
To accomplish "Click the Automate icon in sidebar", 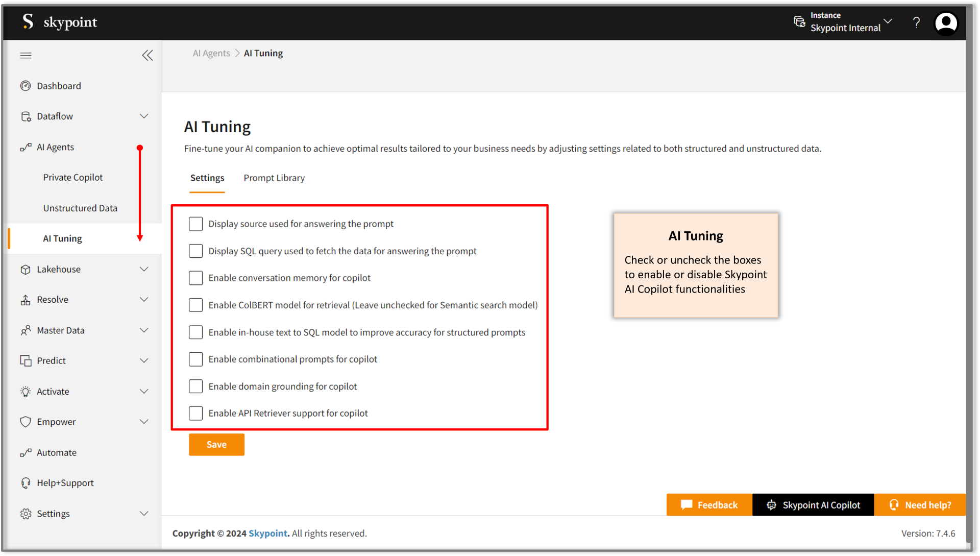I will tap(26, 453).
